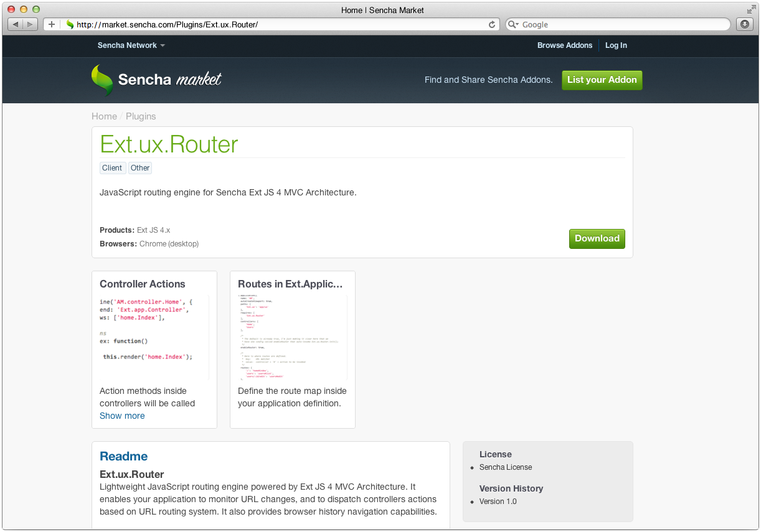Open Plugins in the breadcrumb
This screenshot has height=532, width=761.
(x=141, y=116)
